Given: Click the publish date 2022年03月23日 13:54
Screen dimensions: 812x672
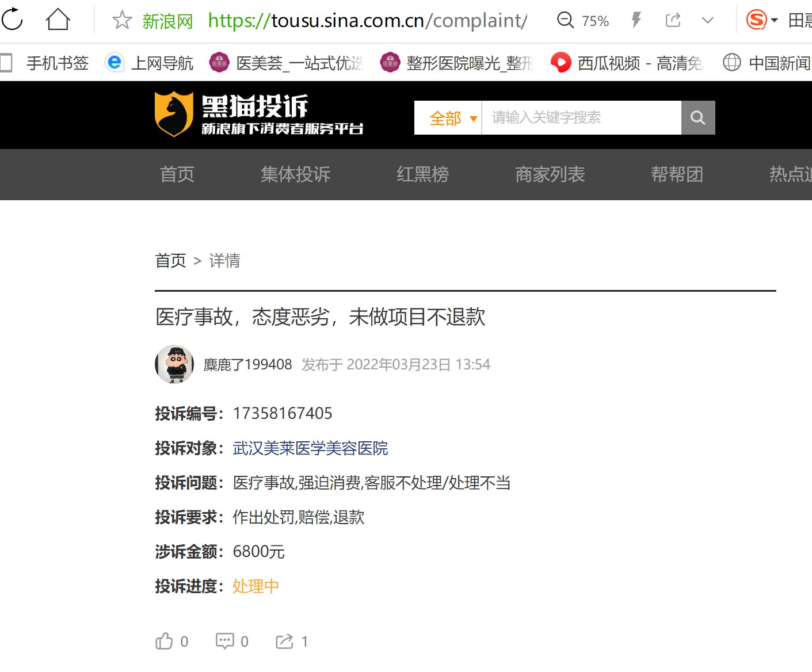Looking at the screenshot, I should pos(418,365).
